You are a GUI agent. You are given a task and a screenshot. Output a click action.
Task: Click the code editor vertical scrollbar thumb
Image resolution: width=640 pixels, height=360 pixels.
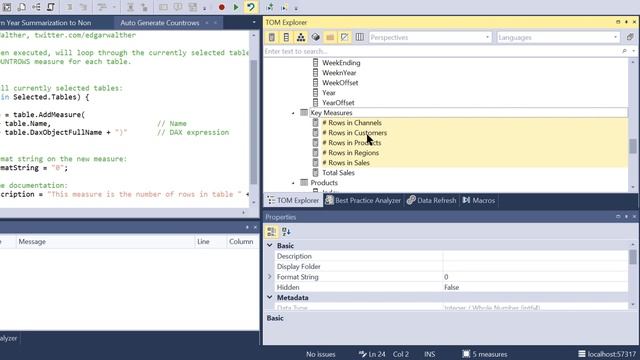click(x=253, y=122)
